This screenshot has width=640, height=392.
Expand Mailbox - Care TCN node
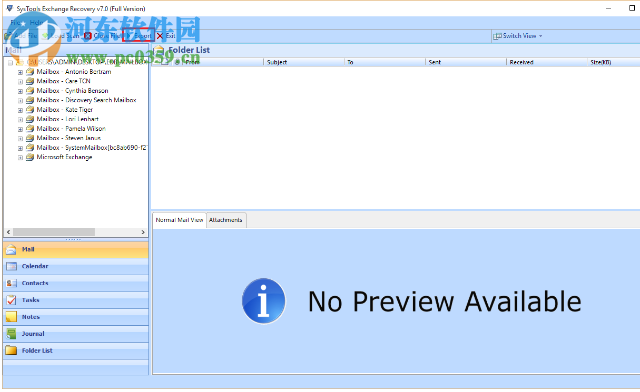tap(20, 82)
